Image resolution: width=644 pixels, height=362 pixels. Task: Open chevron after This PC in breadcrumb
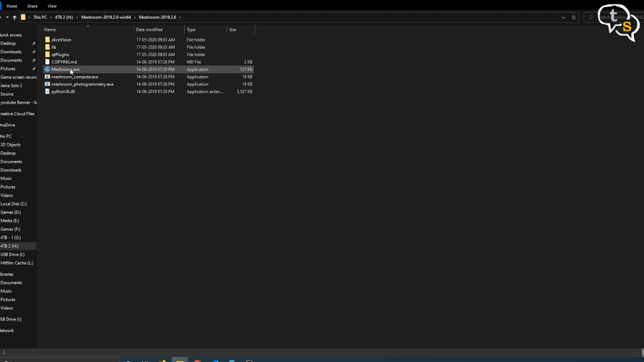(50, 18)
